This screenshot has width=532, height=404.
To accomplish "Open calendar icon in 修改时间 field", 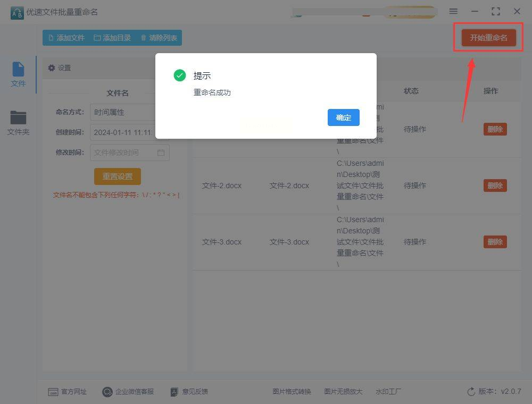I will (161, 153).
